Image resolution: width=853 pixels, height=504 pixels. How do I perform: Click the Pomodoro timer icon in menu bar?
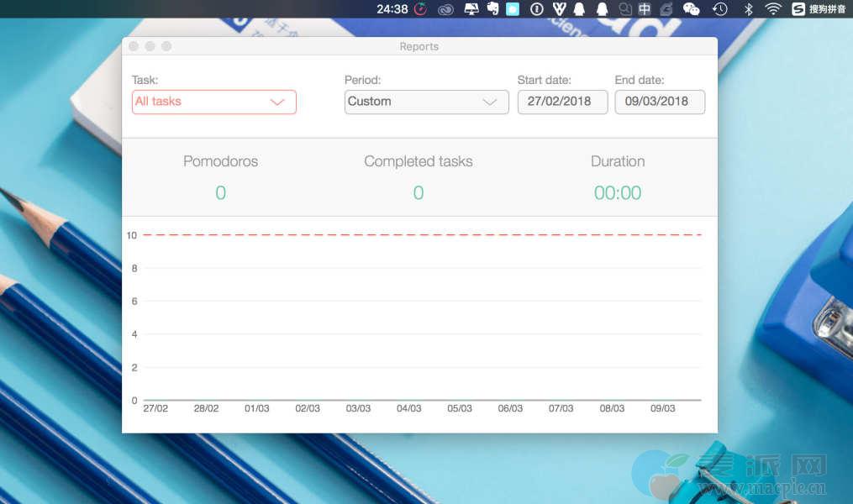coord(421,9)
